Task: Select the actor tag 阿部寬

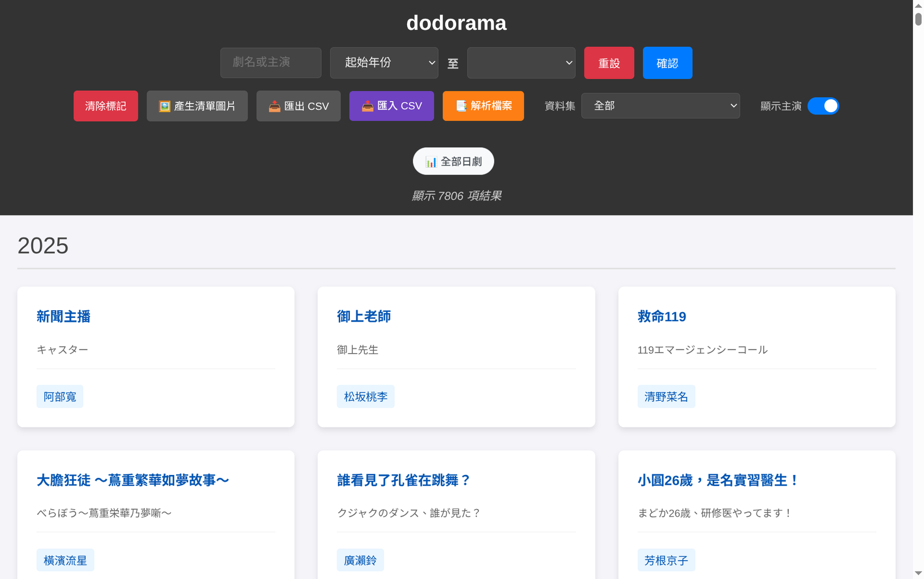Action: point(60,396)
